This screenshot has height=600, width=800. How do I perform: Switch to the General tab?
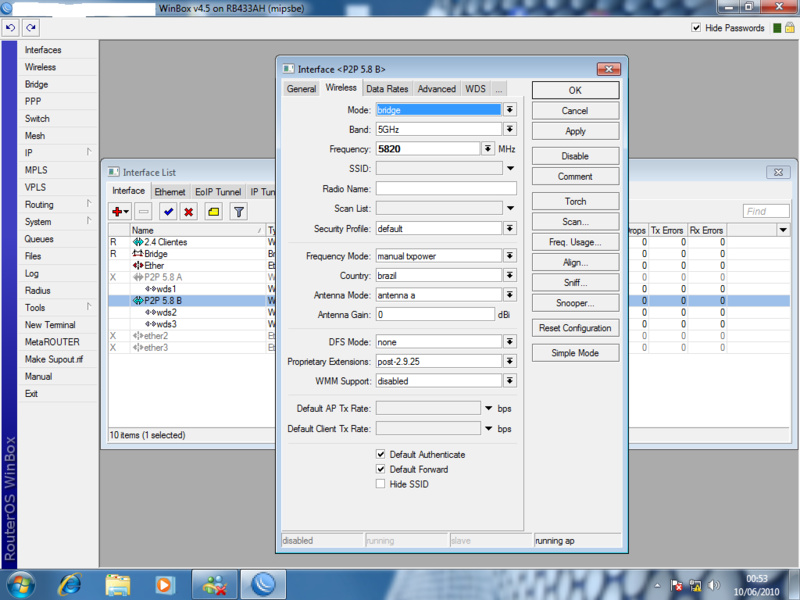pyautogui.click(x=301, y=89)
